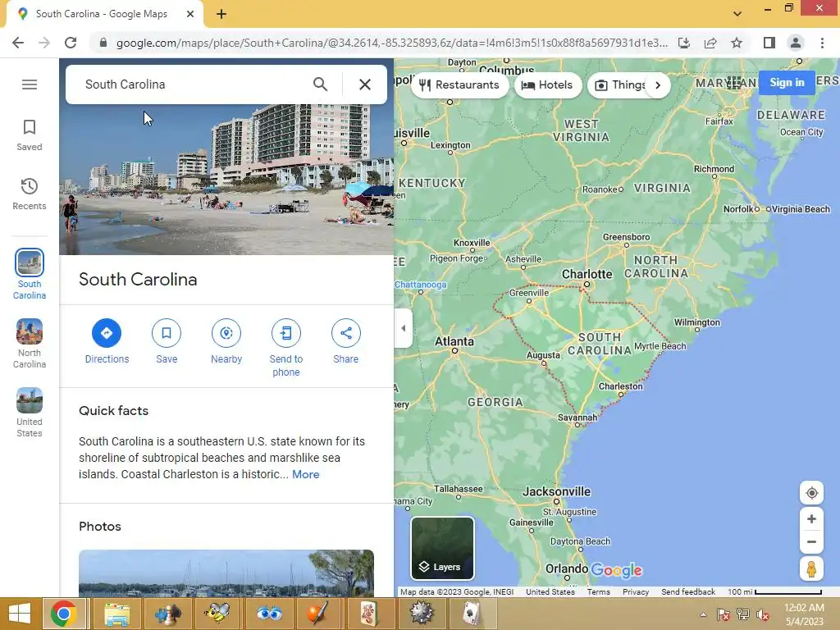The height and width of the screenshot is (630, 840).
Task: Show hidden system tray icons
Action: coord(703,614)
